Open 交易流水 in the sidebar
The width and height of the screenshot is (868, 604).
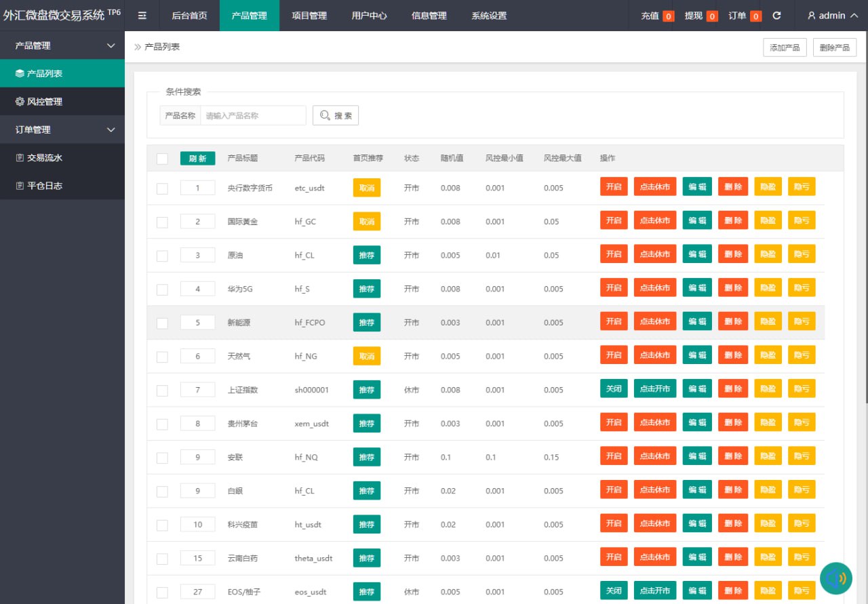click(62, 158)
